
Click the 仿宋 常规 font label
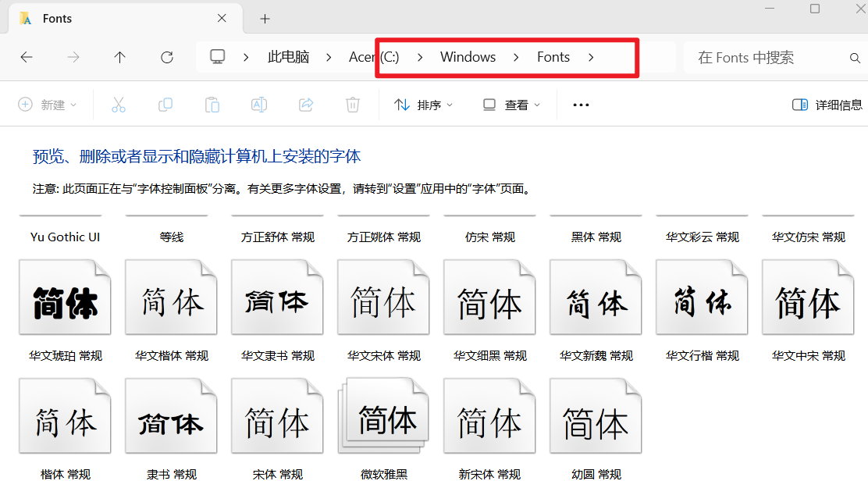point(490,237)
